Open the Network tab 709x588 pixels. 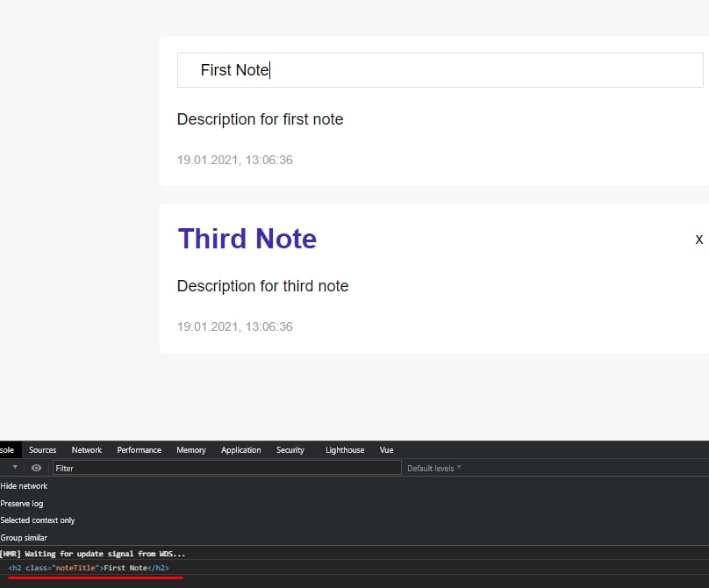tap(86, 450)
